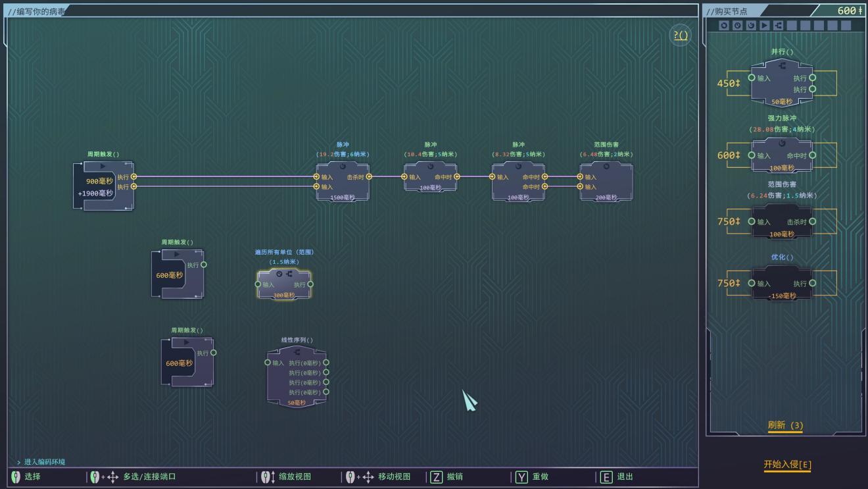Click 输入 port of 线性序列() node
Screen dimensions: 868x489
pos(268,363)
